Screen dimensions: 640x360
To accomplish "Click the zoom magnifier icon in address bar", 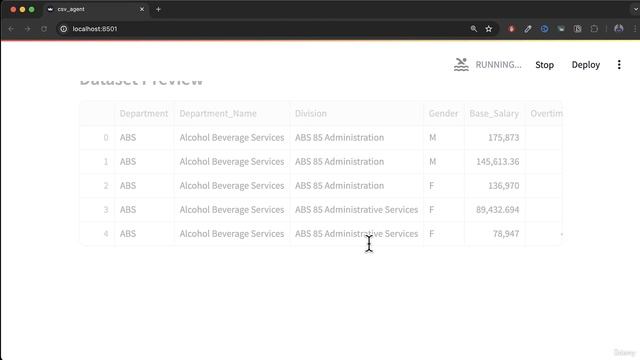I will coord(473,29).
